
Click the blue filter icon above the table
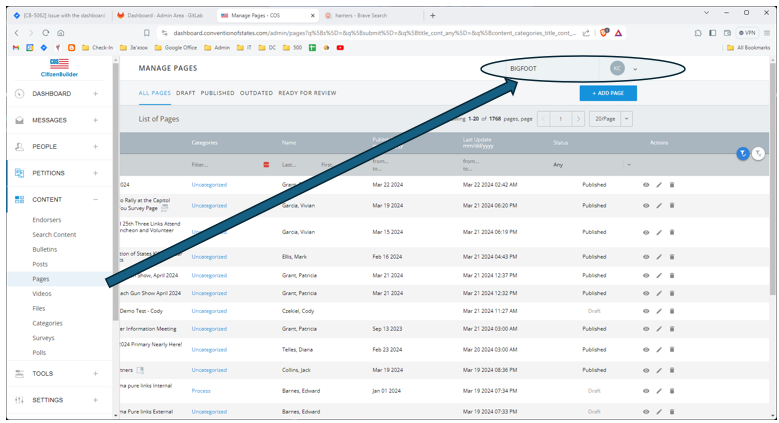(x=743, y=153)
